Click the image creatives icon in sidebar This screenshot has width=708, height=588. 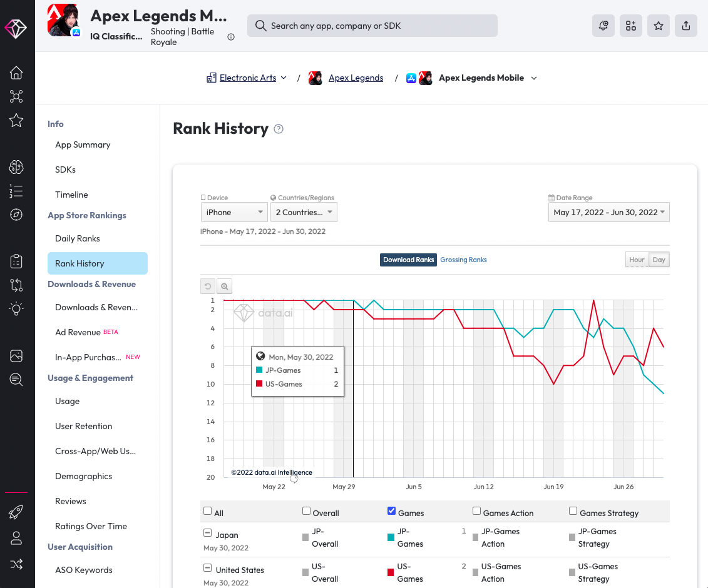[x=16, y=356]
